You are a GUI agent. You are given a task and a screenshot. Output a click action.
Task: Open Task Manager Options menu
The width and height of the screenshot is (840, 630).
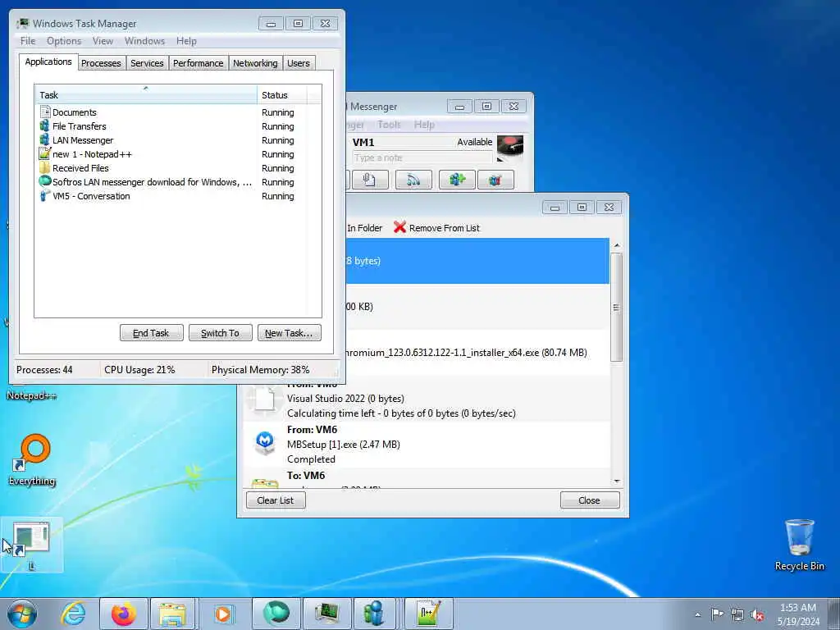64,41
